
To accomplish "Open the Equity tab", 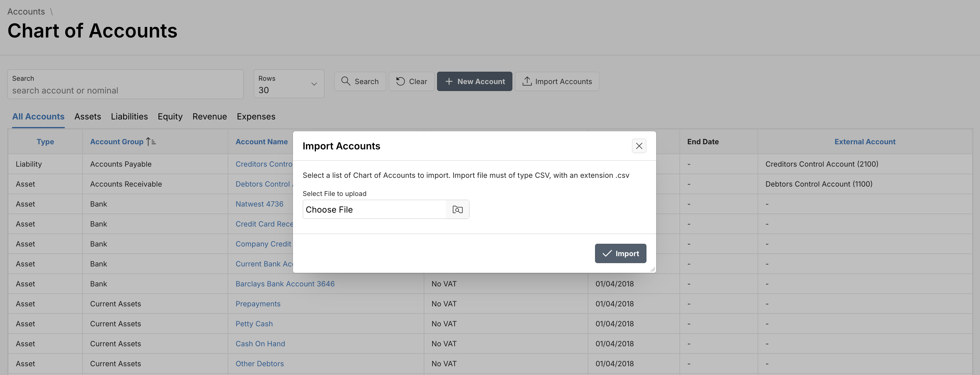I will 170,117.
